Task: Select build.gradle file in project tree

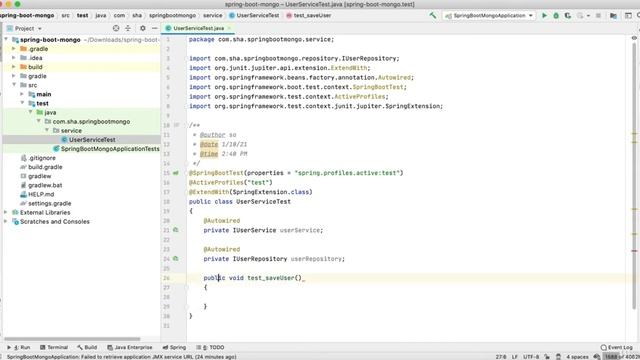Action: click(x=45, y=167)
